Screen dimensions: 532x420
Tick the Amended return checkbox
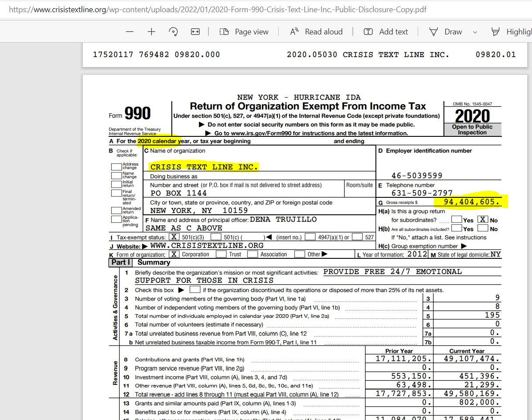(116, 210)
